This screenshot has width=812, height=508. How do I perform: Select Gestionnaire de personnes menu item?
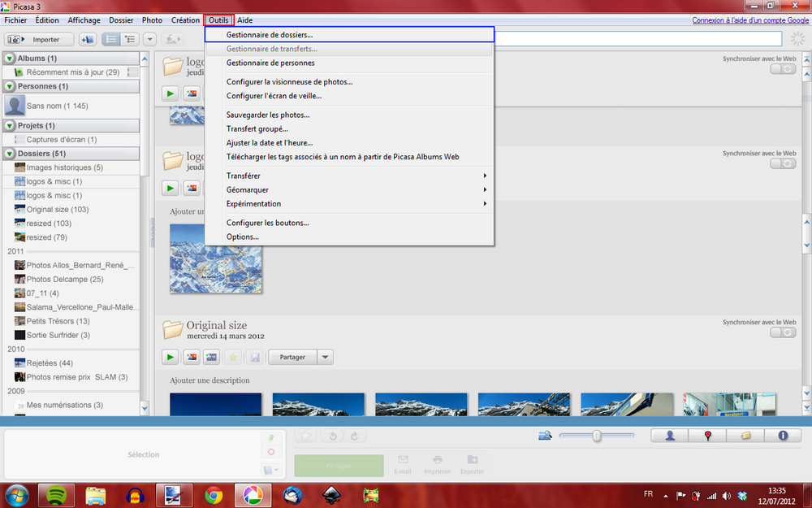(x=349, y=63)
